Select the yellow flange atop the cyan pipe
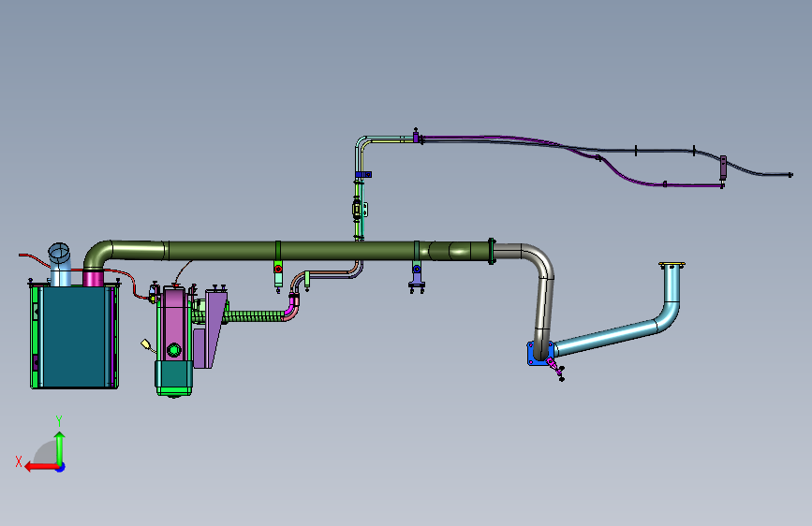The image size is (812, 526). [x=672, y=265]
